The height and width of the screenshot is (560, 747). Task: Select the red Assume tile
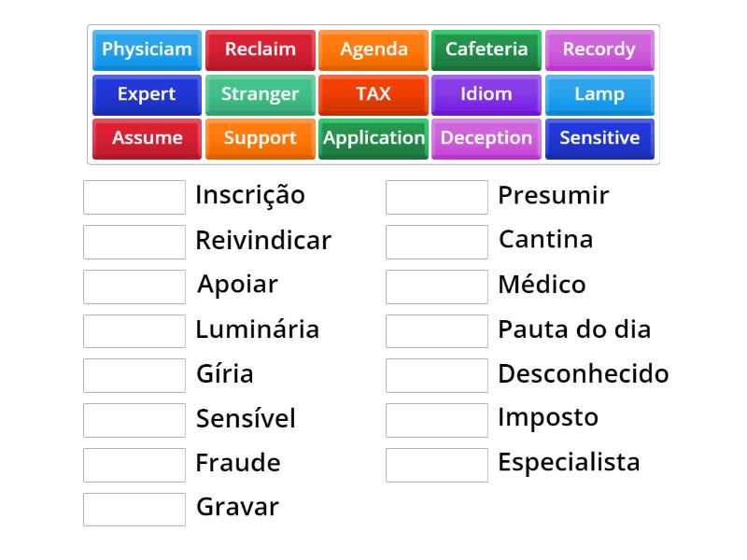pos(147,138)
